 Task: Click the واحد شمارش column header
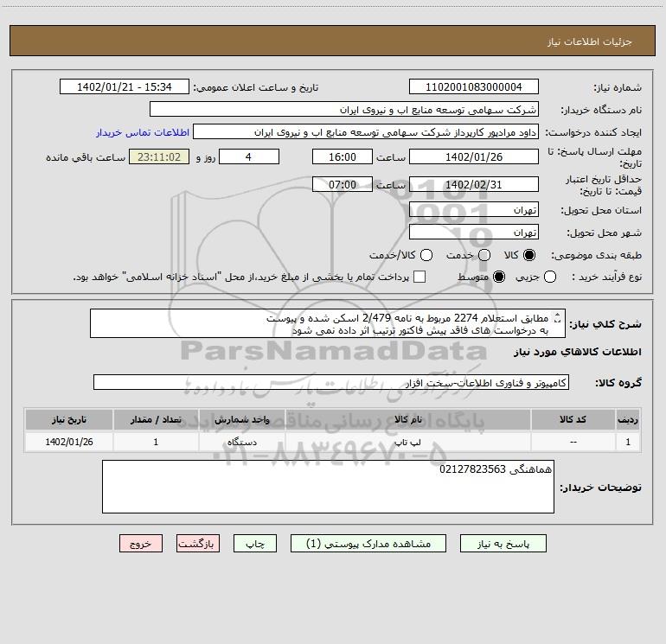click(x=241, y=419)
